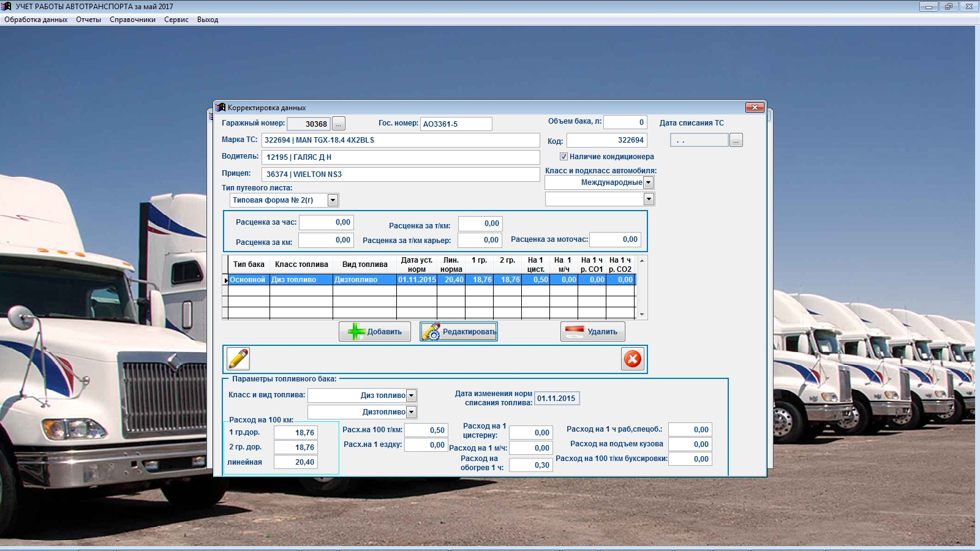Image resolution: width=980 pixels, height=551 pixels.
Task: Open the Международные vehicle class dropdown
Action: pyautogui.click(x=649, y=182)
